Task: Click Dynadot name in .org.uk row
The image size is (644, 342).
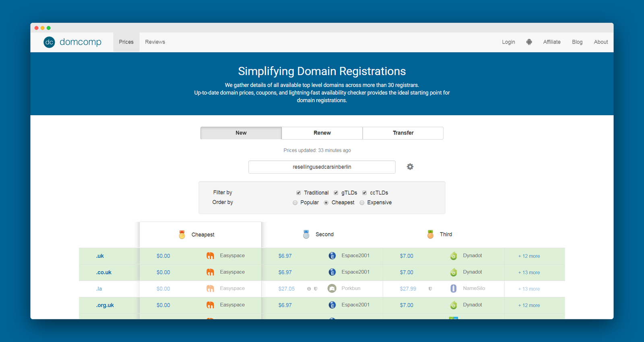Action: pyautogui.click(x=473, y=305)
